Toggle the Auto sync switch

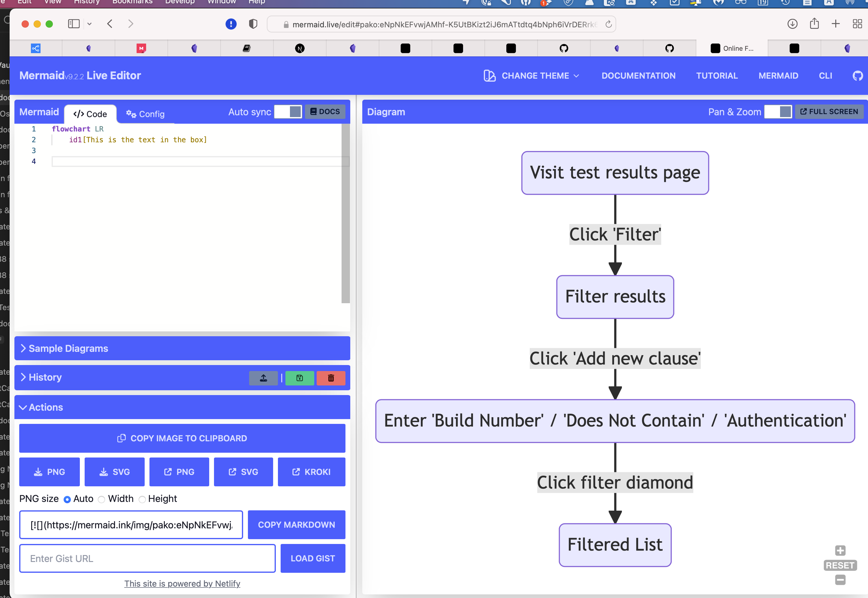pos(288,112)
